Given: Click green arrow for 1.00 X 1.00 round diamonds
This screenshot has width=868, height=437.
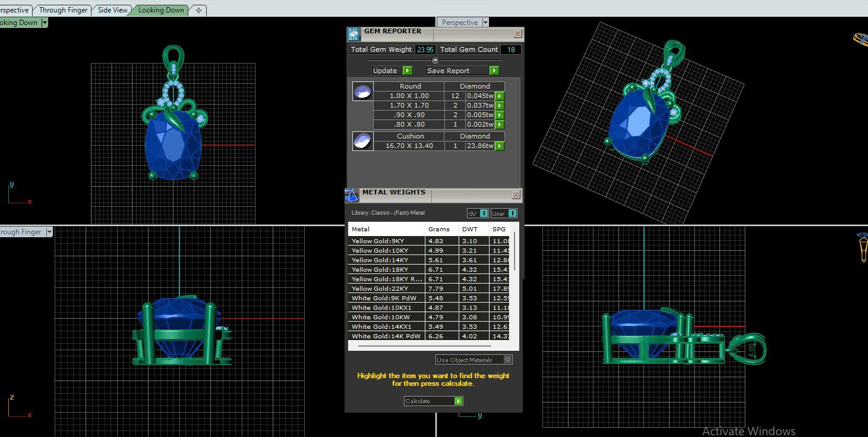Looking at the screenshot, I should click(x=500, y=96).
